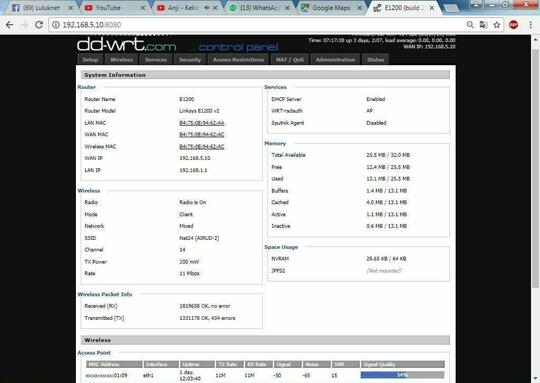This screenshot has height=383, width=540.
Task: Reload the router page
Action: [x=39, y=25]
